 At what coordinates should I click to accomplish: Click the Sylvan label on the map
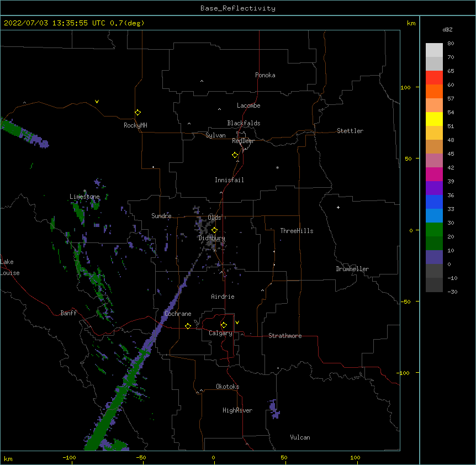pos(215,135)
